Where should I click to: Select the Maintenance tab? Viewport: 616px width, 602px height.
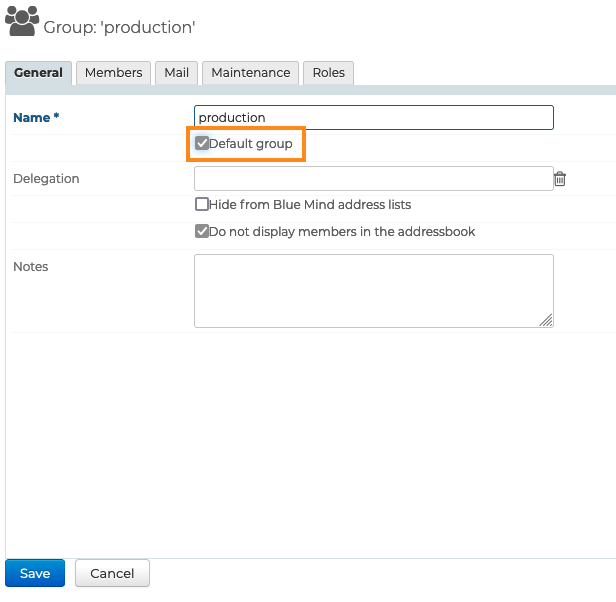[x=250, y=73]
